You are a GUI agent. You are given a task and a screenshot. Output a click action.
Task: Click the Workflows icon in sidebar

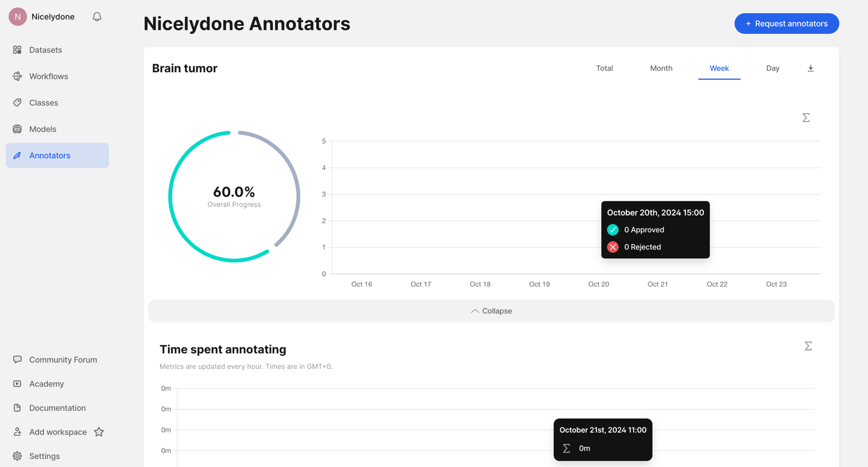[17, 76]
